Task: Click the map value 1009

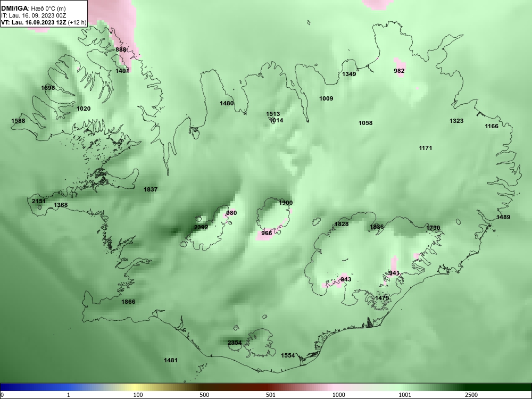Action: point(326,98)
